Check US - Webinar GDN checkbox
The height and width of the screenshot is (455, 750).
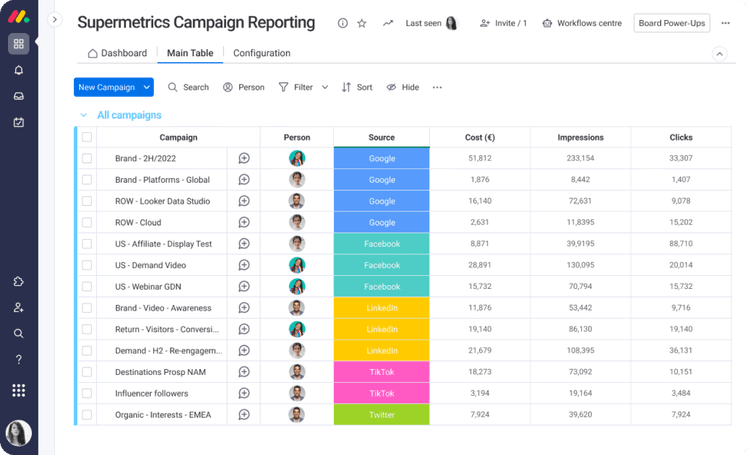[x=87, y=286]
